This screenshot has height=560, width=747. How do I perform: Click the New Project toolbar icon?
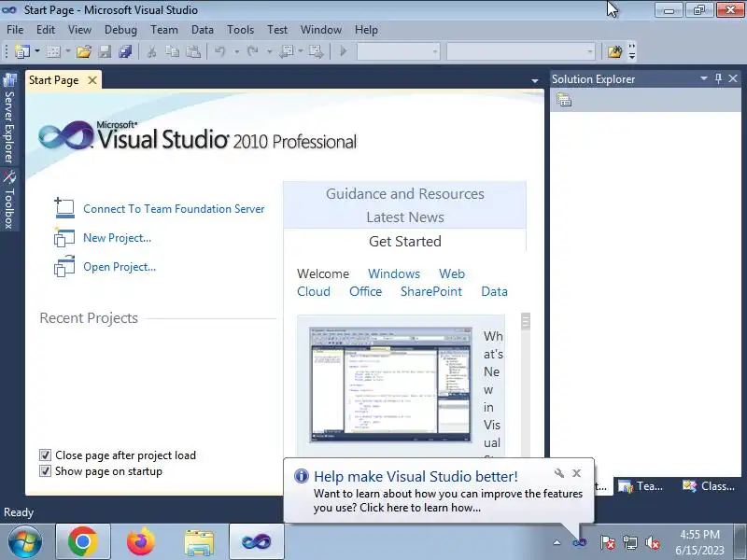21,51
